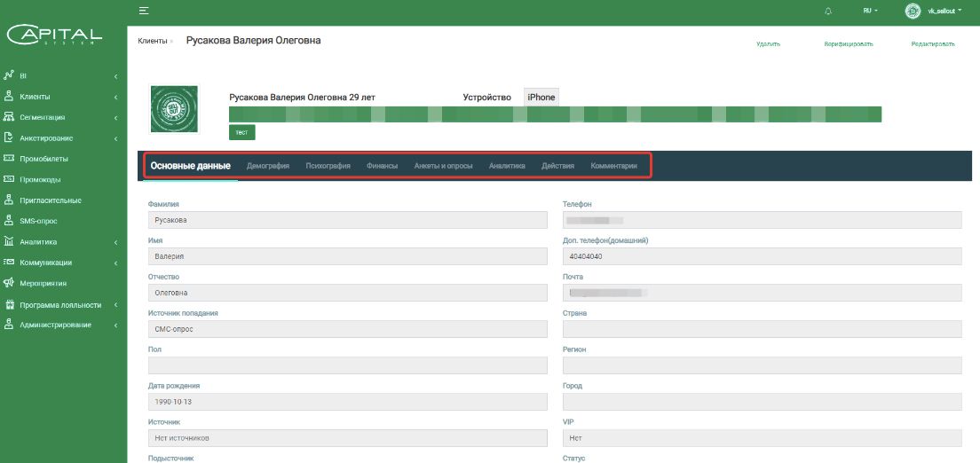Click the Клиенты person icon in sidebar
The height and width of the screenshot is (463, 980).
tap(8, 97)
